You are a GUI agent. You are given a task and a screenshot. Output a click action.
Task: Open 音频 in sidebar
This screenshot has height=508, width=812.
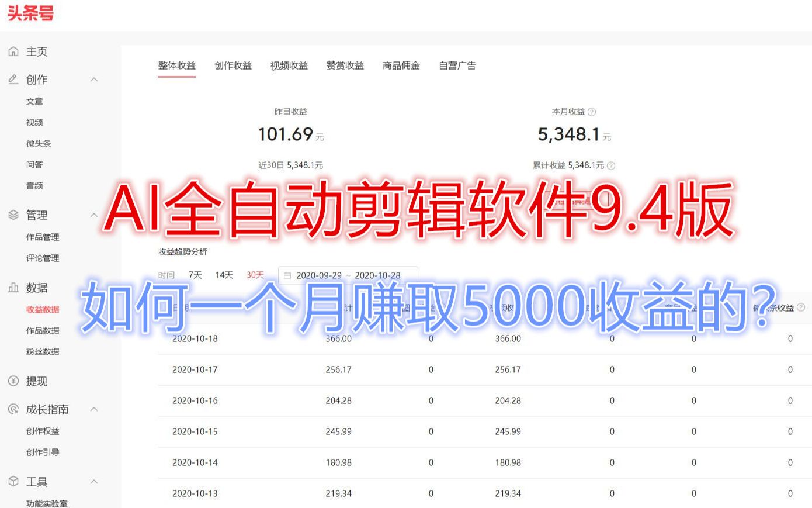[x=34, y=185]
